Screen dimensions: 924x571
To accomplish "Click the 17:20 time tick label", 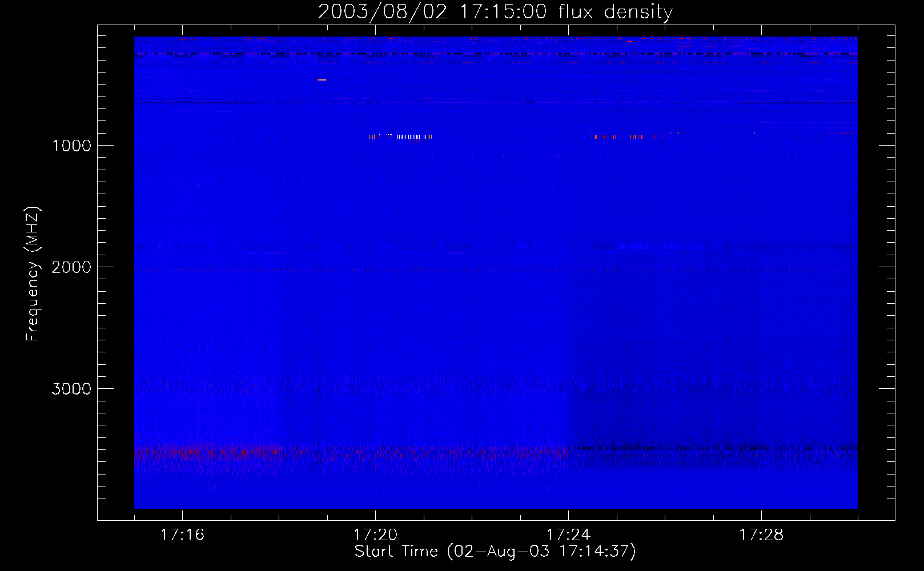I will [x=375, y=535].
